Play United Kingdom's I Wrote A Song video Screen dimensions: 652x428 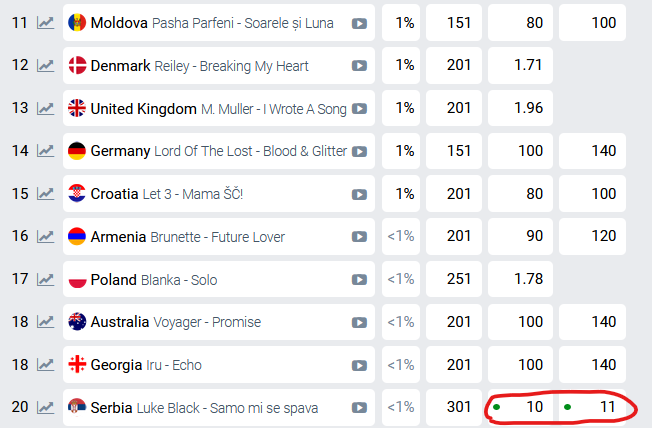tap(359, 109)
